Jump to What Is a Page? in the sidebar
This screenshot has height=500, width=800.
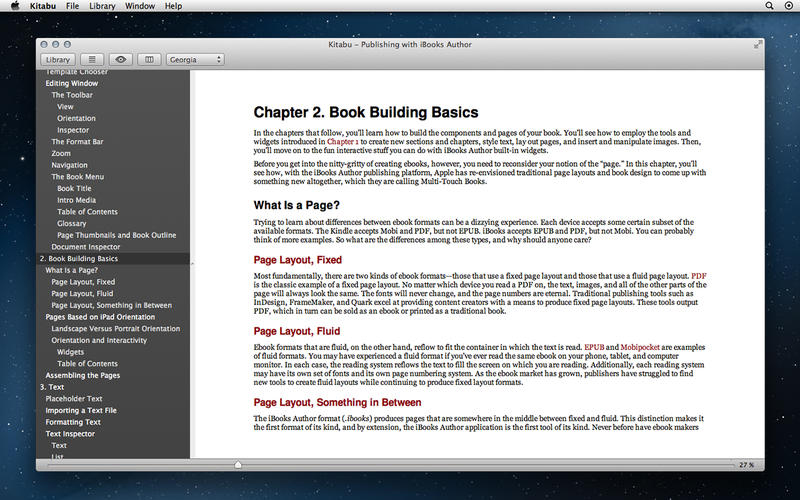[71, 270]
